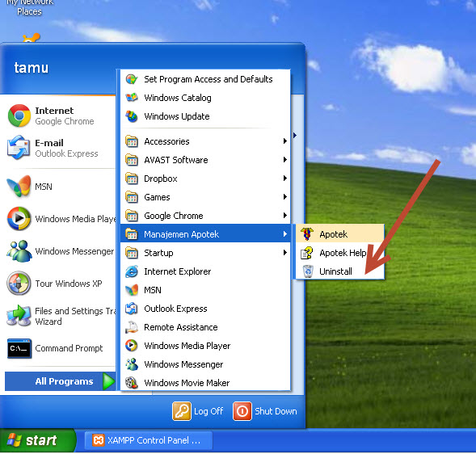
Task: Expand the Google Chrome folder arrow
Action: [284, 216]
